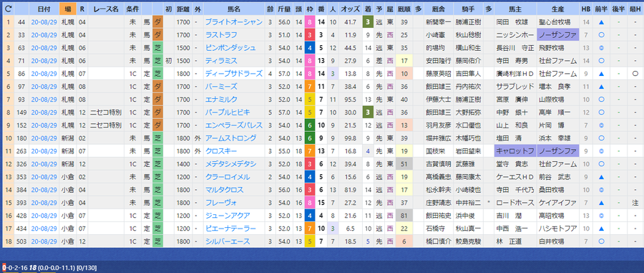The image size is (644, 273).
Task: Sort by the 馬名 column header
Action: [x=234, y=9]
